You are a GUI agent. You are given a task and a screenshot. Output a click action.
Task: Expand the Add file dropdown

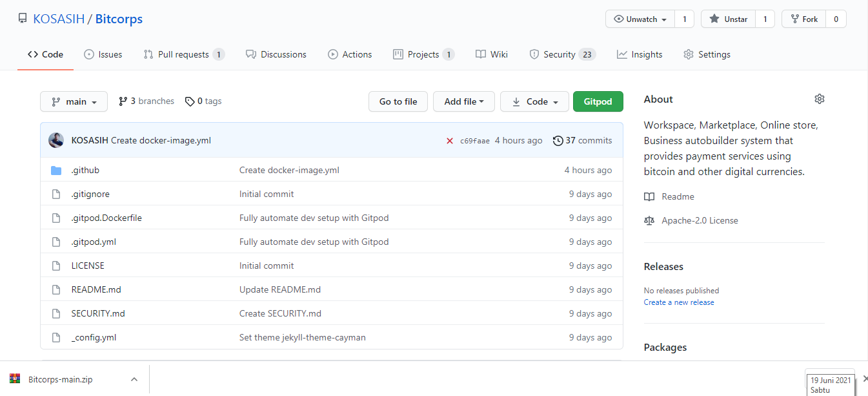(x=464, y=101)
